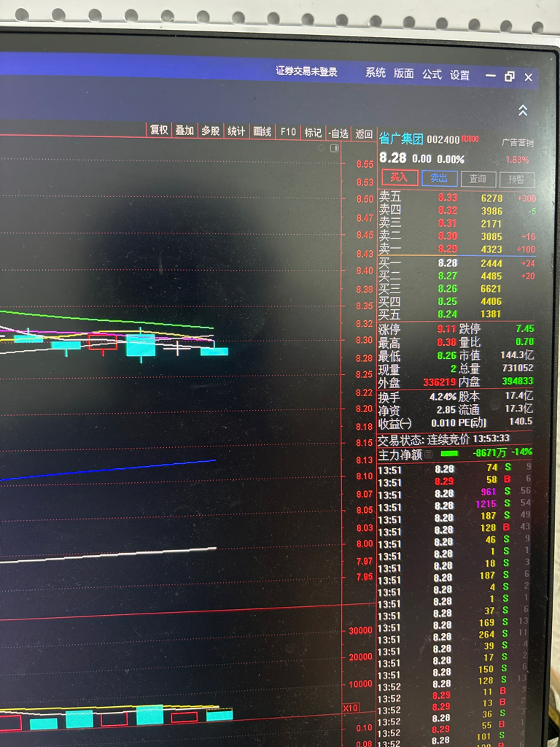Select the 买二 8.27 order row

click(x=457, y=276)
